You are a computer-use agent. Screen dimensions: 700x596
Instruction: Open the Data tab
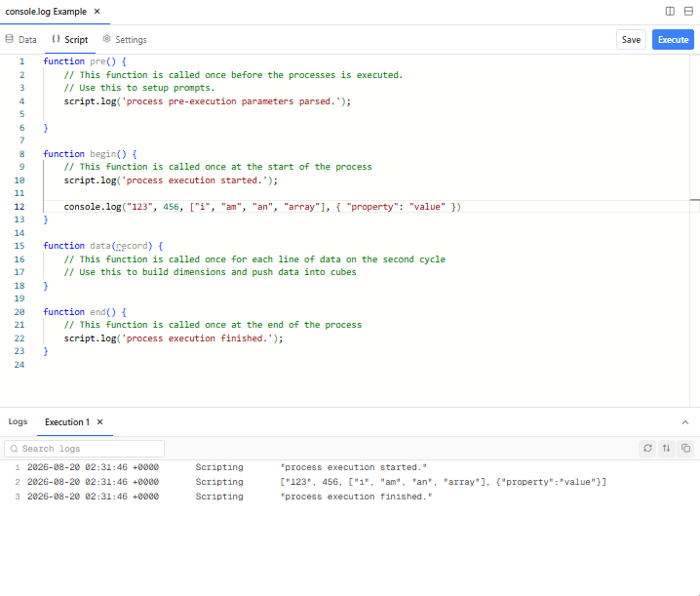coord(21,40)
